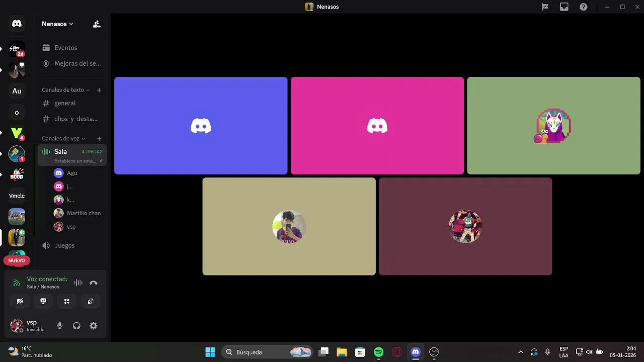Open server icon with 26 notifications badge
This screenshot has height=362, width=644.
[17, 49]
